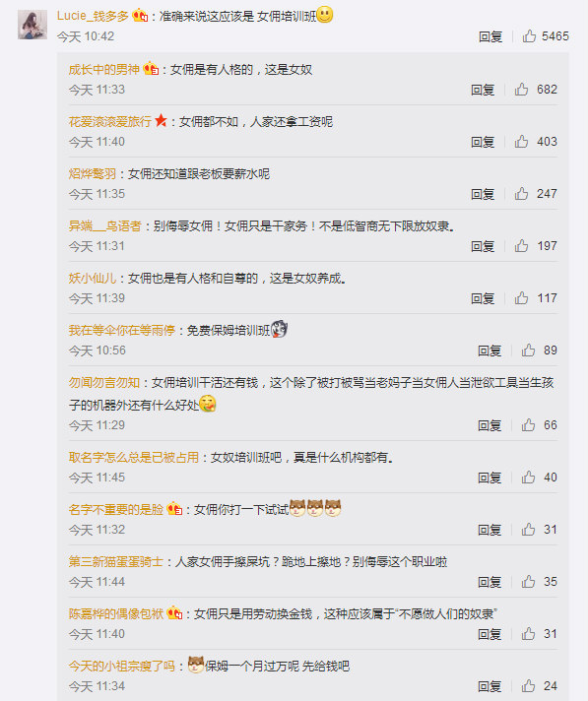Open username Lucie_钱多多 profile link
The width and height of the screenshot is (588, 701).
pyautogui.click(x=93, y=16)
